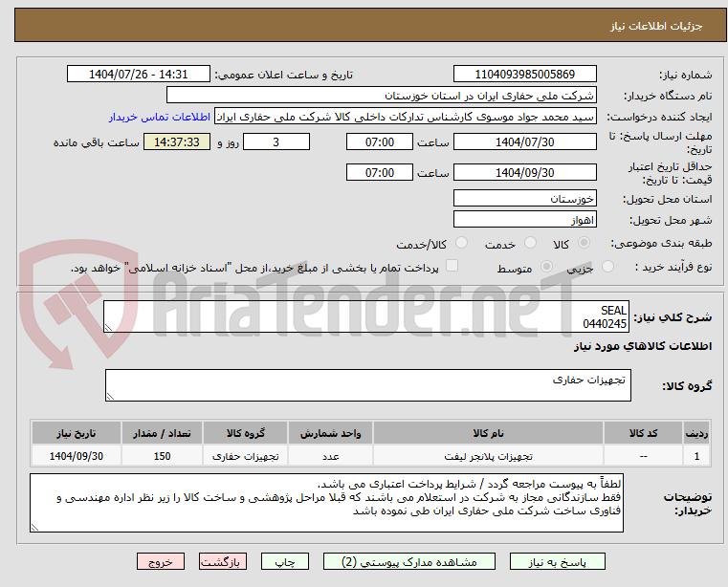Click the پاسخ به نیاز button

tap(557, 561)
